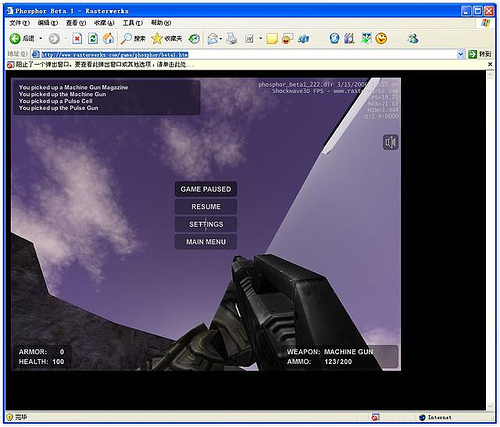Click the Internet zone globe icon

pos(422,417)
